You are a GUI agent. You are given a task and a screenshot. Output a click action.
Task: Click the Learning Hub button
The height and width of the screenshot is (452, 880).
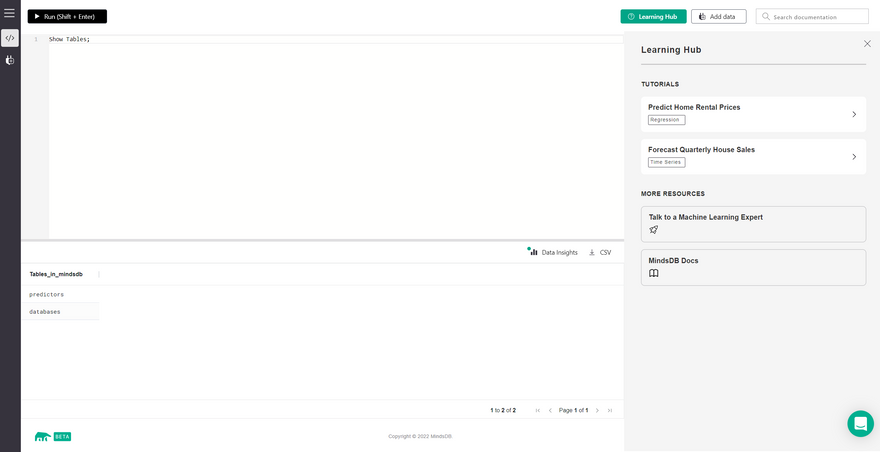pos(653,17)
